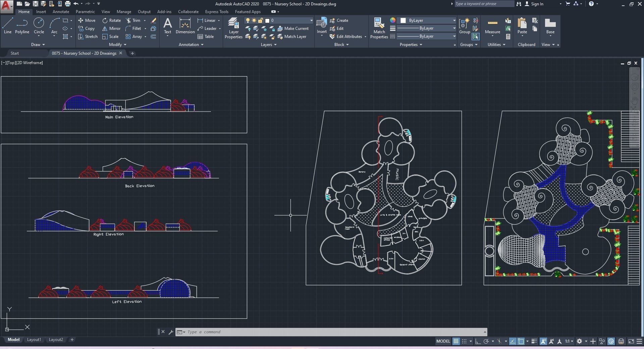Click Sign In account button
The height and width of the screenshot is (349, 644).
pyautogui.click(x=534, y=4)
